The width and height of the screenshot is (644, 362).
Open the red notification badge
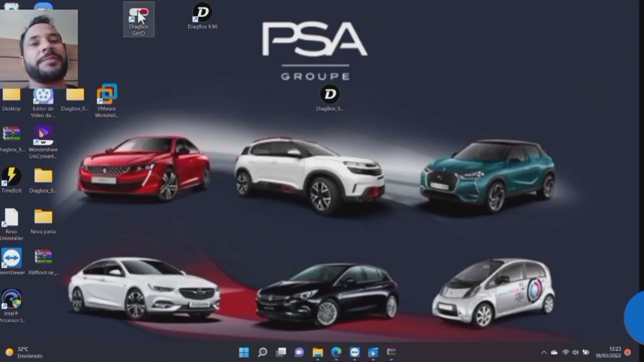tap(627, 352)
